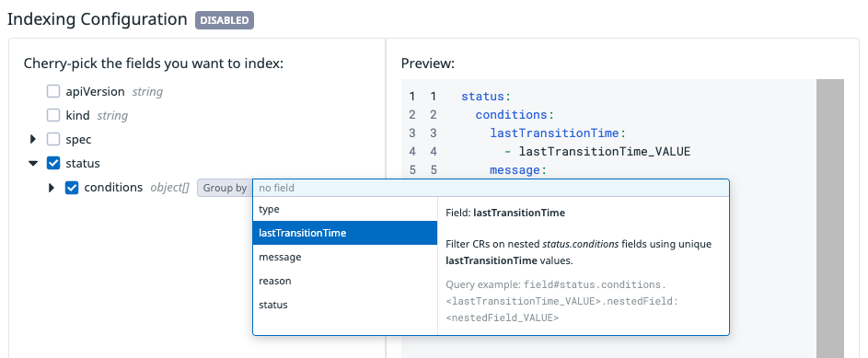Click 'lastTransitionTime_VALUE' line in preview
This screenshot has width=868, height=358.
(598, 152)
